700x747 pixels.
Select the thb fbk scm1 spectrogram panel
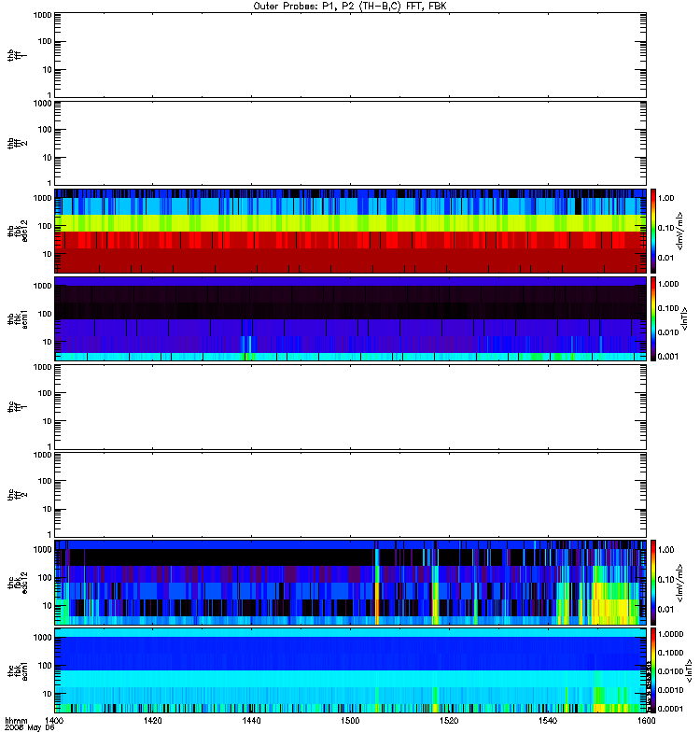coord(351,318)
